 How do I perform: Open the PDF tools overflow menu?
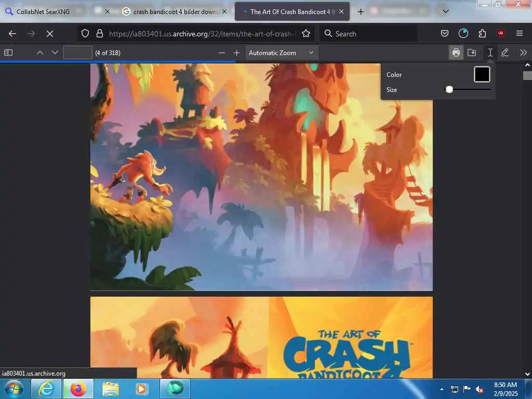click(523, 52)
